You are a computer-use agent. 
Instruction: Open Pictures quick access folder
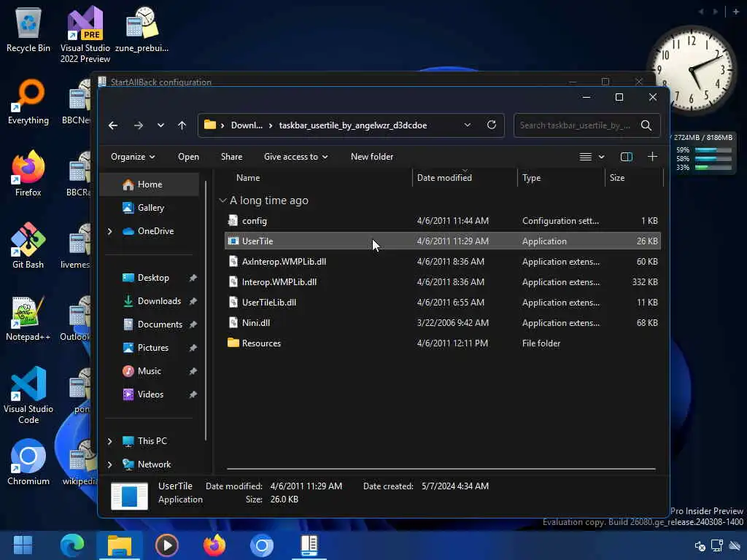tap(153, 348)
